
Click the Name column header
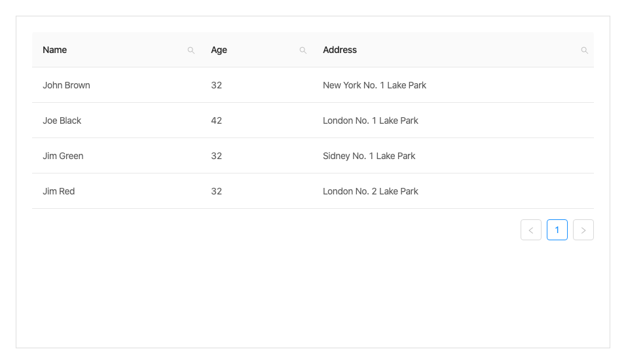coord(55,50)
